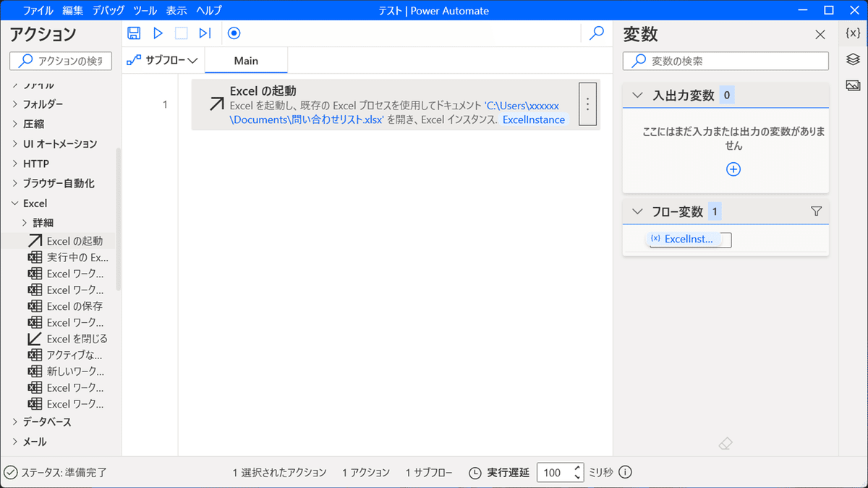Collapse the 入出力変数 section
Image resolution: width=868 pixels, height=488 pixels.
pos(637,95)
